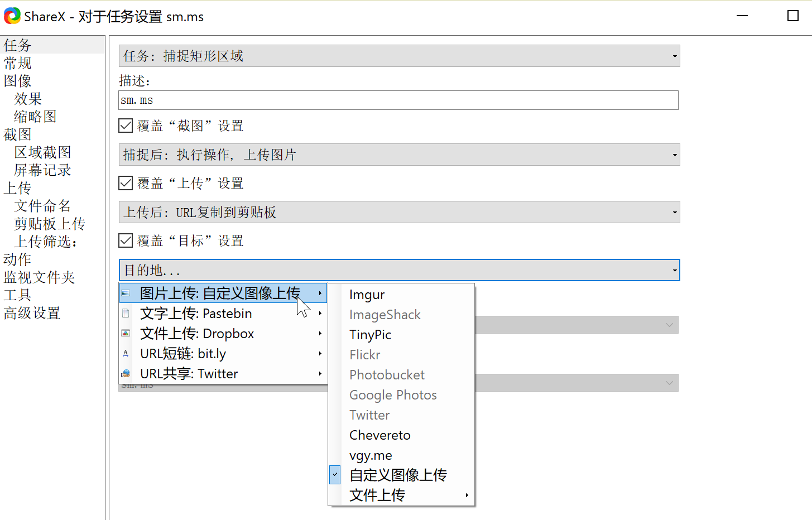This screenshot has width=812, height=520.
Task: Click the globe icon beside URL共享 Twitter
Action: pyautogui.click(x=126, y=374)
